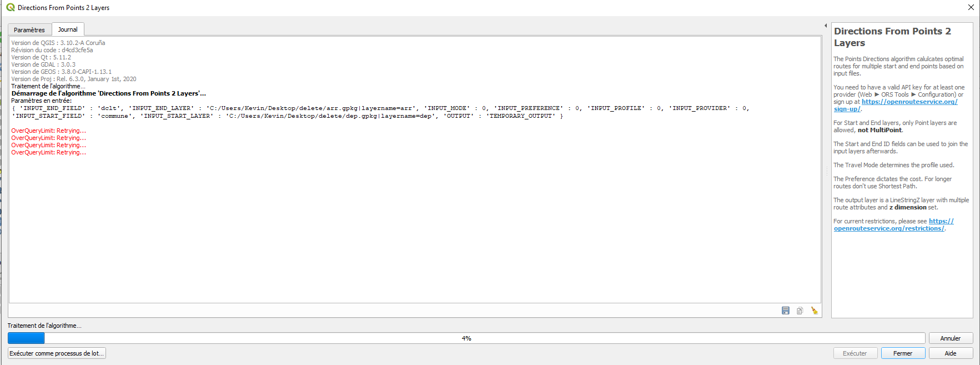This screenshot has width=980, height=365.
Task: Copy the log to the clipboard
Action: click(800, 311)
